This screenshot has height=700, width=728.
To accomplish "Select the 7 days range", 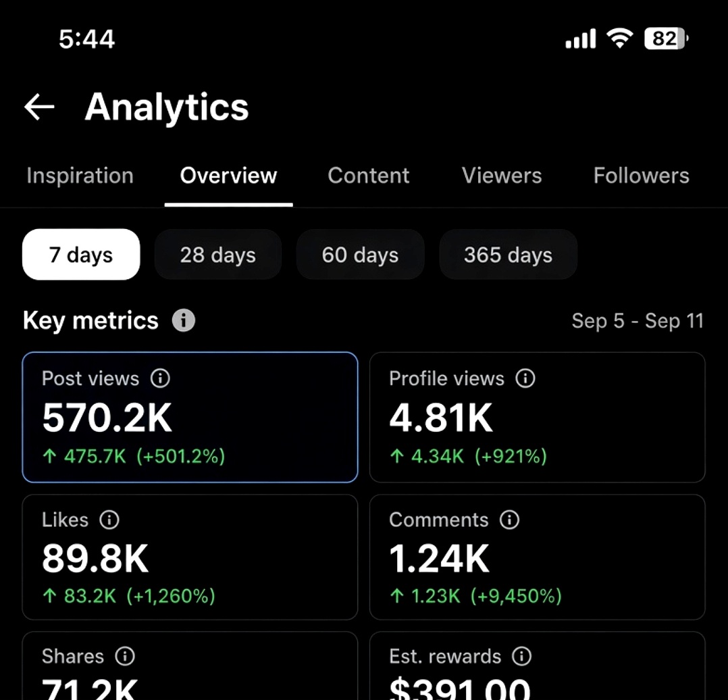I will click(x=81, y=255).
